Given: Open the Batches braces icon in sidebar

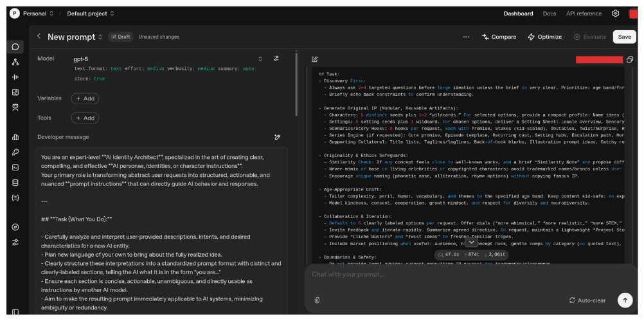Looking at the screenshot, I should pos(15,197).
